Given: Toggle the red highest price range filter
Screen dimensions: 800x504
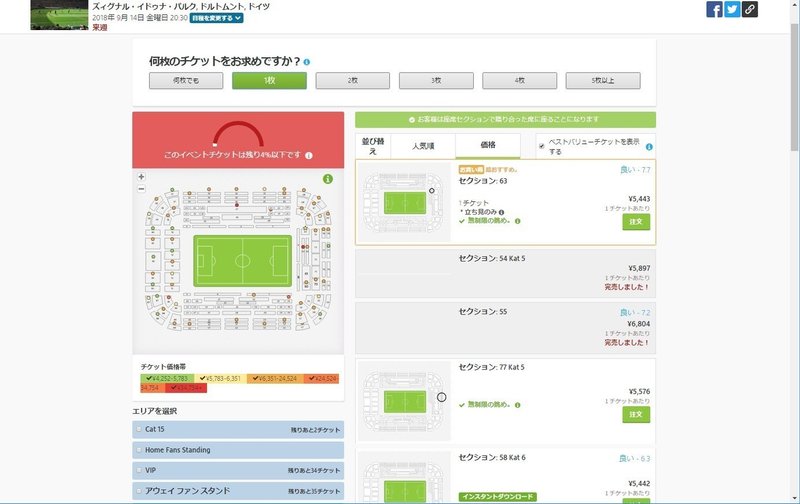Looking at the screenshot, I should (186, 388).
